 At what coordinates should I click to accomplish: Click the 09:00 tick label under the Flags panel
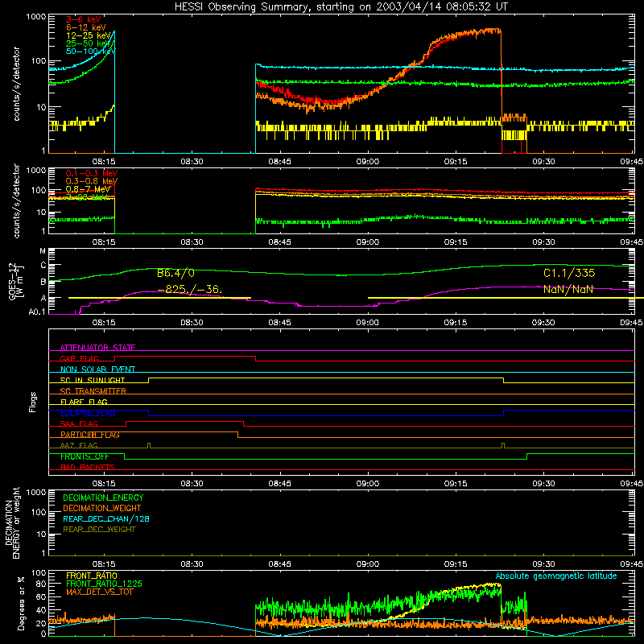368,484
